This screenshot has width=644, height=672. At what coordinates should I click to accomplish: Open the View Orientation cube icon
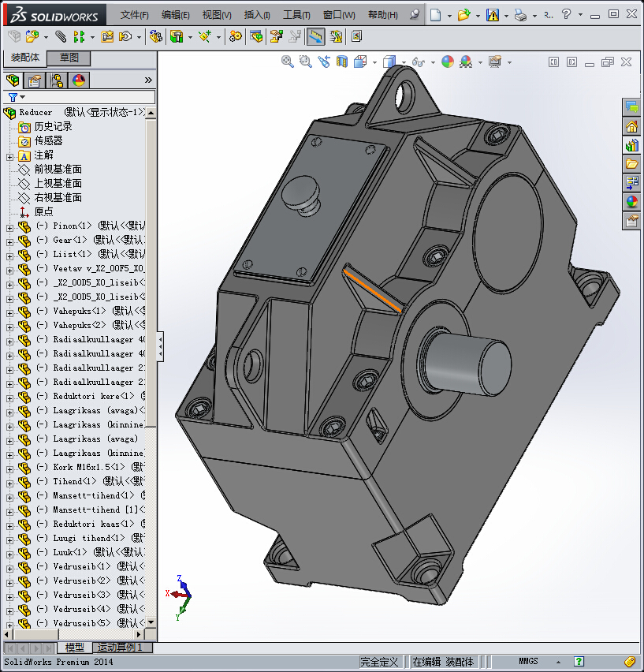(x=360, y=62)
